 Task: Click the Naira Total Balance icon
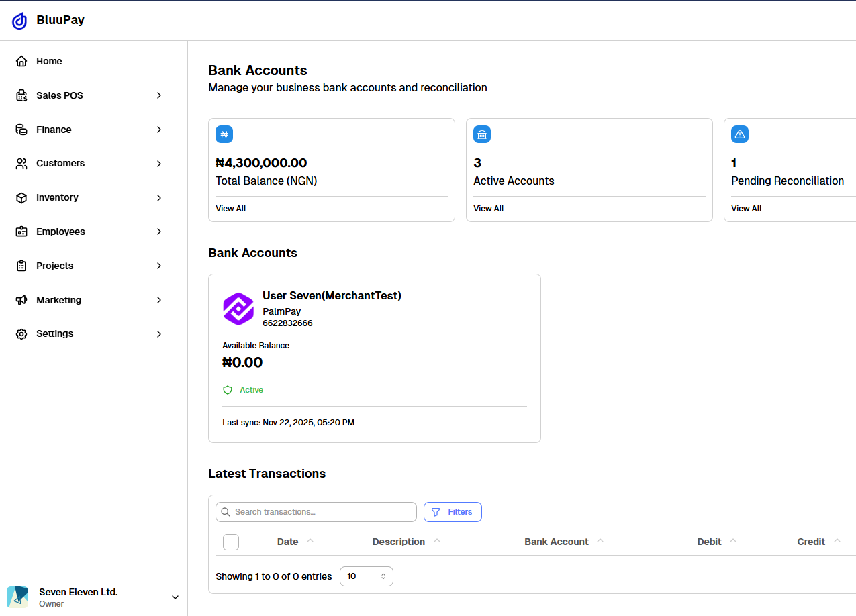coord(224,134)
